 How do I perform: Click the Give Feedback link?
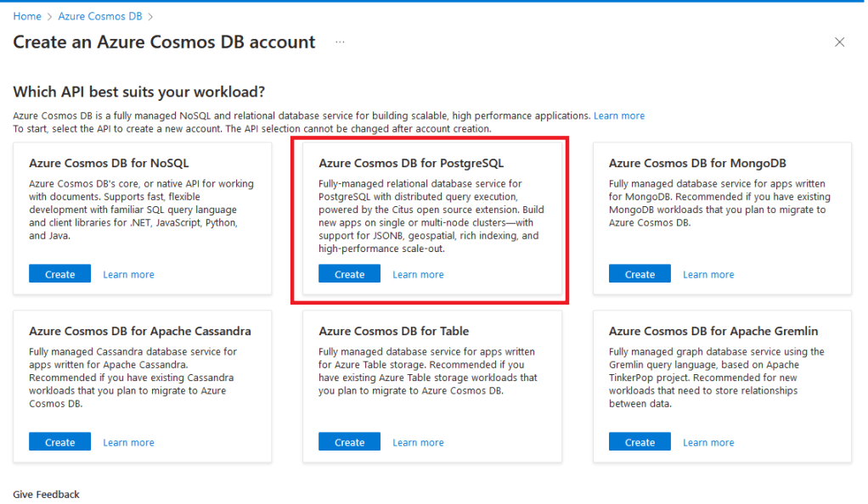tap(46, 495)
